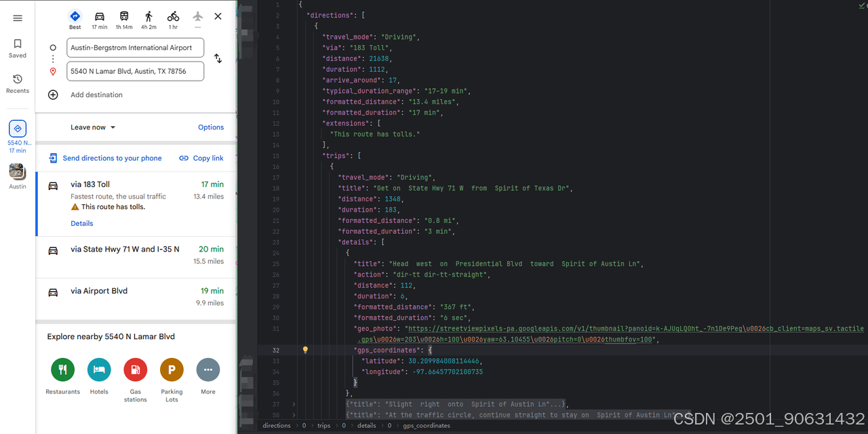Select Cycling mode 1 hr tab
The height and width of the screenshot is (434, 868).
pos(174,20)
